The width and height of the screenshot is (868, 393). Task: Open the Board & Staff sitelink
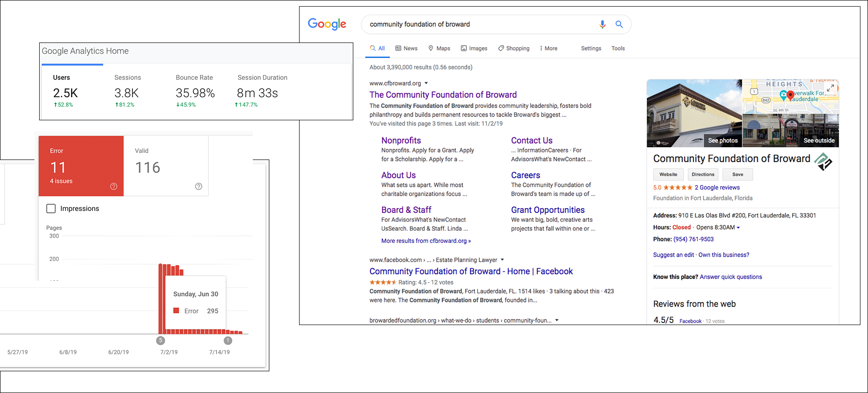click(406, 210)
